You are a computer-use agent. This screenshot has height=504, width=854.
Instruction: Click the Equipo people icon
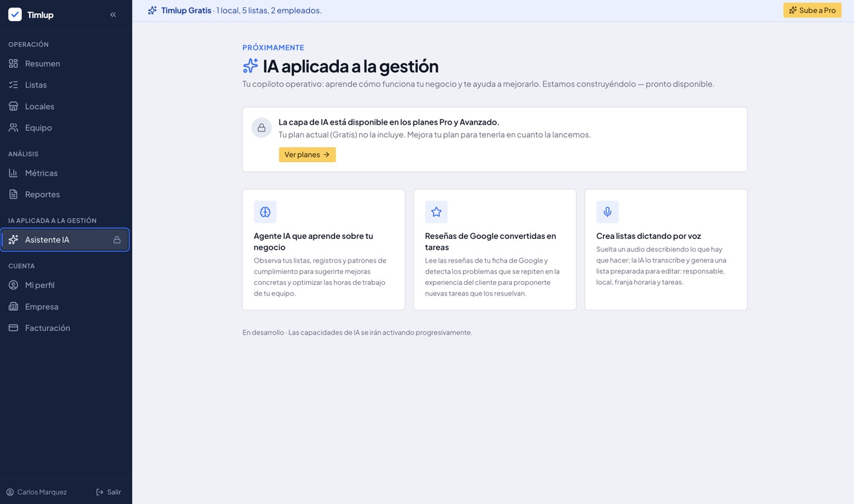[13, 127]
